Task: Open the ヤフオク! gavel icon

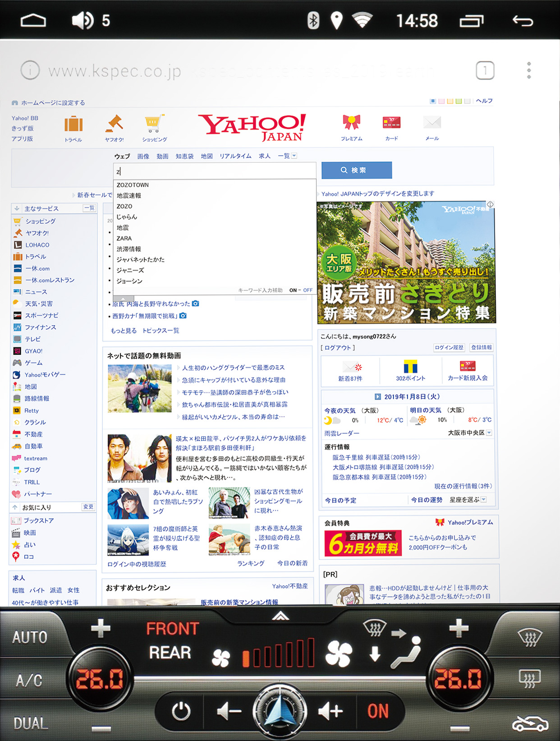Action: pyautogui.click(x=114, y=123)
